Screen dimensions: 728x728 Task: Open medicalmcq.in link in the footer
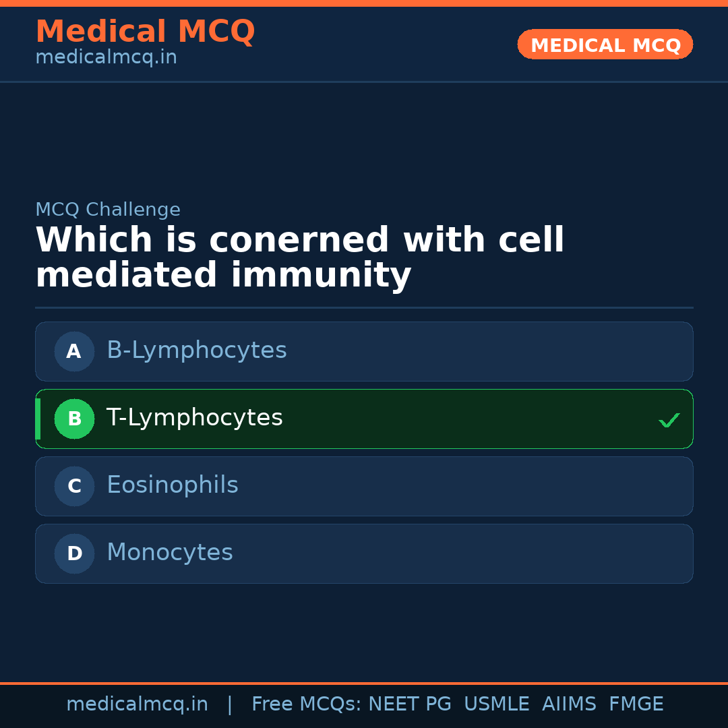coord(137,704)
